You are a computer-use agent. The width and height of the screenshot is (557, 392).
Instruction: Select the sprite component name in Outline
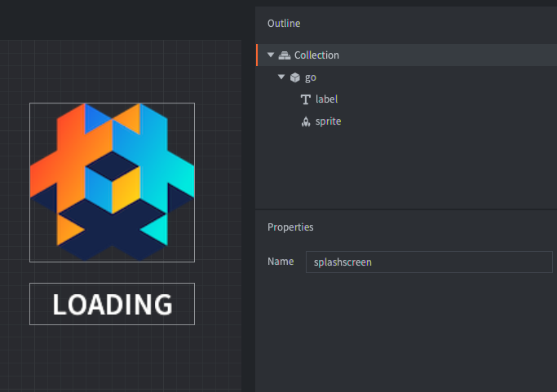328,121
